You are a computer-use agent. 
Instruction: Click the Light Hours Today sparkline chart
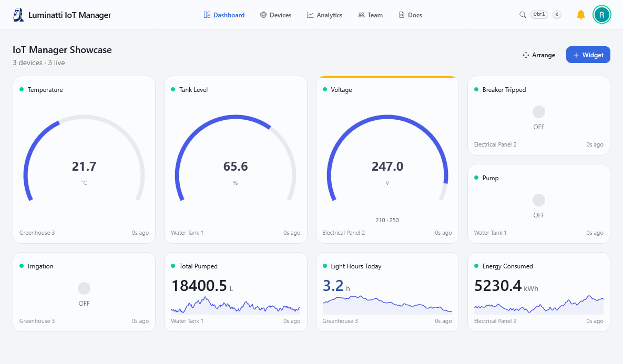point(387,305)
